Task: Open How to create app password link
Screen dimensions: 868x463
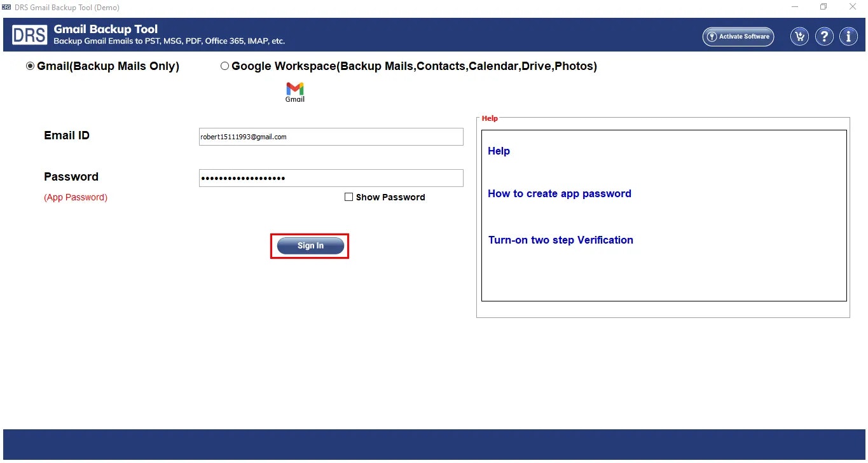Action: [x=560, y=193]
